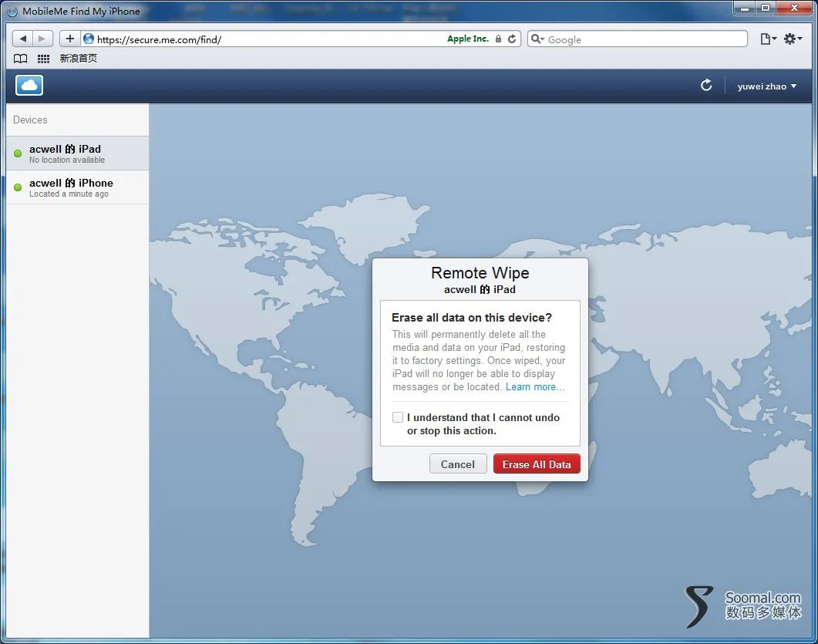The image size is (818, 644).
Task: Click the Apple Inc. certificate label
Action: tap(467, 39)
